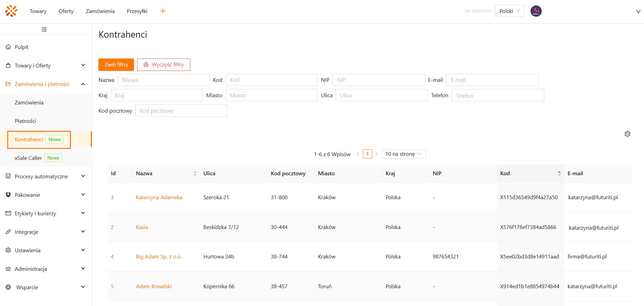
Task: Open Pulpit from the sidebar
Action: pyautogui.click(x=22, y=47)
